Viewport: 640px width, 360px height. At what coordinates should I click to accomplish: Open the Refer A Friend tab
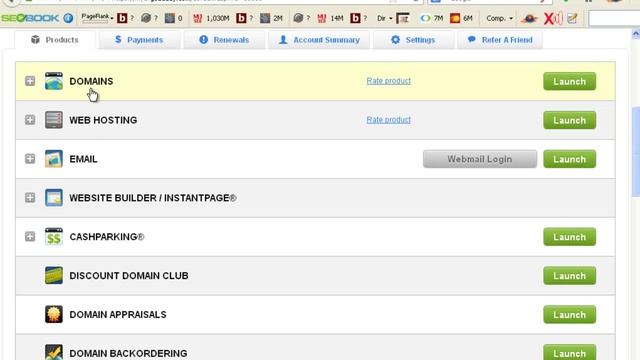coord(500,40)
